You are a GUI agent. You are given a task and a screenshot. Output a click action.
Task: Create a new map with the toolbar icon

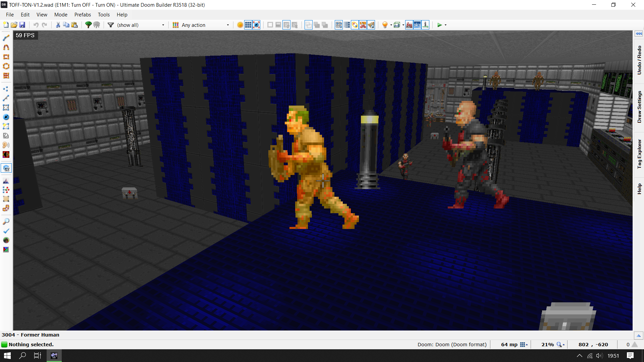6,25
